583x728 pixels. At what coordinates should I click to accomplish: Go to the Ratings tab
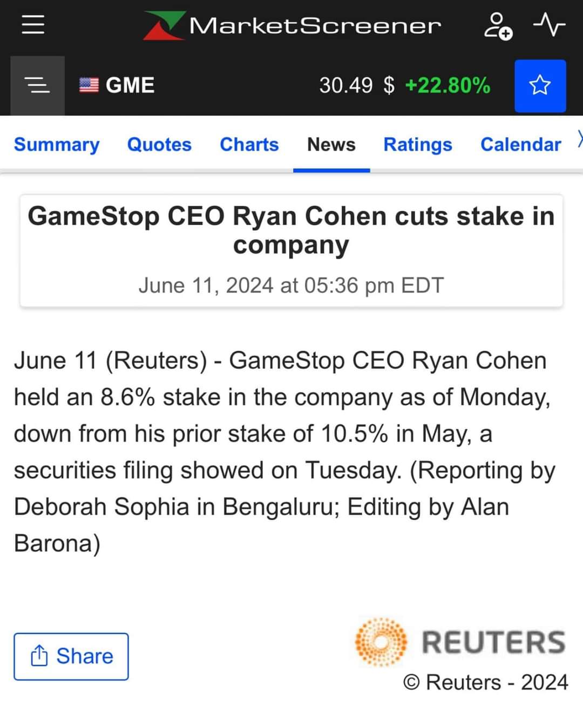click(418, 145)
